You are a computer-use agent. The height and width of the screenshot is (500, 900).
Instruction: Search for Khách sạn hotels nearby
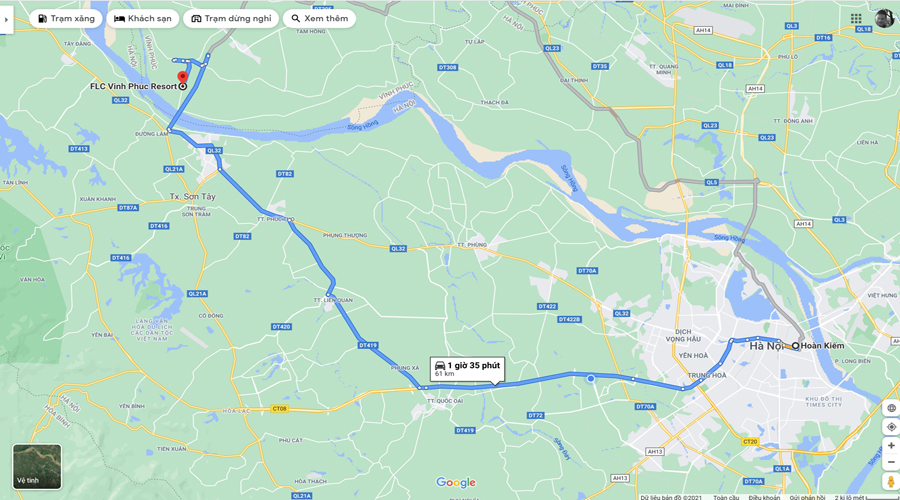tap(143, 18)
